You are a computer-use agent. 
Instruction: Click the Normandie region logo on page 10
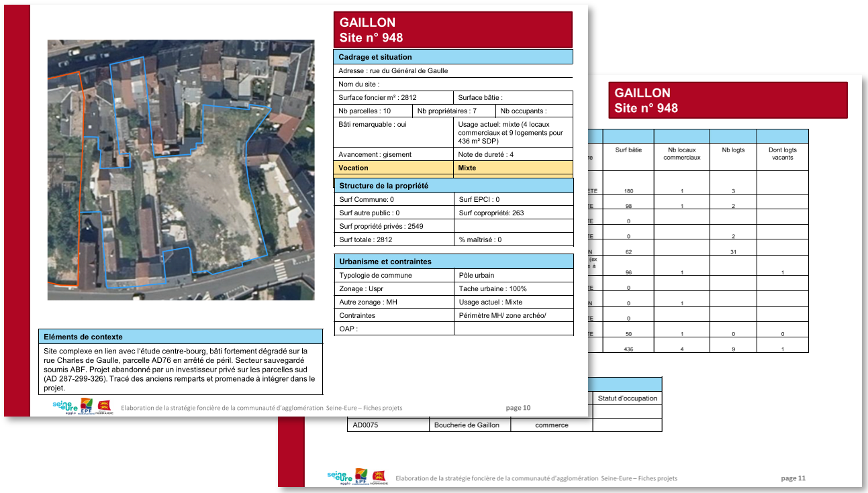pos(104,406)
